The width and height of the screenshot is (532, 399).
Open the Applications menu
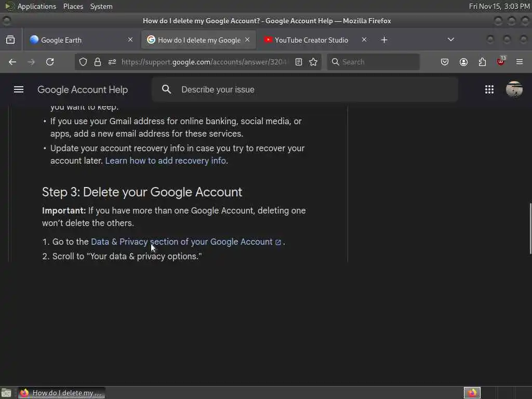coord(37,6)
